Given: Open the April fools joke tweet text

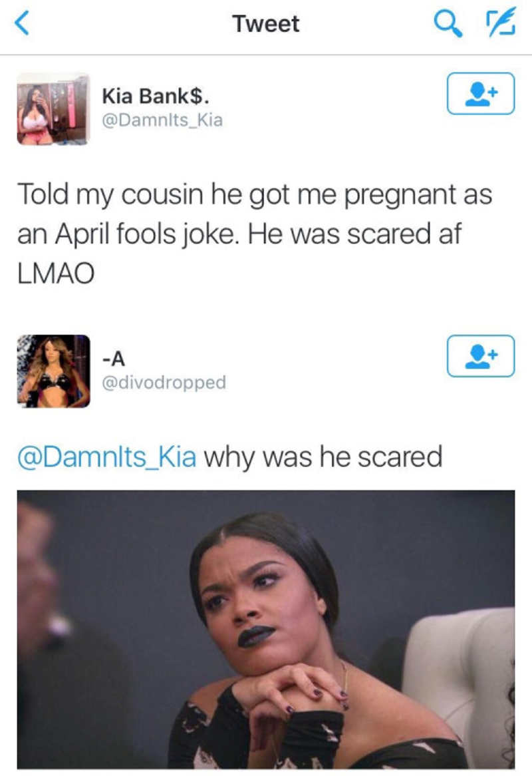Looking at the screenshot, I should [255, 233].
